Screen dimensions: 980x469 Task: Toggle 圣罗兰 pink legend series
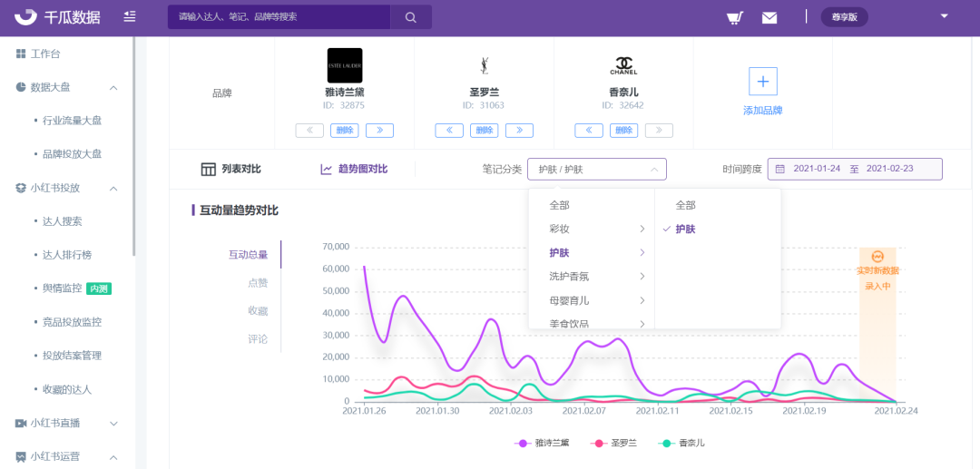(x=613, y=443)
